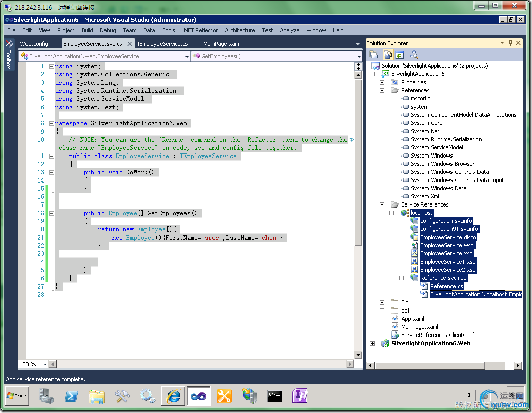Screen dimensions: 532x413
Task: Open the orange tools taskbar icon
Action: [224, 396]
